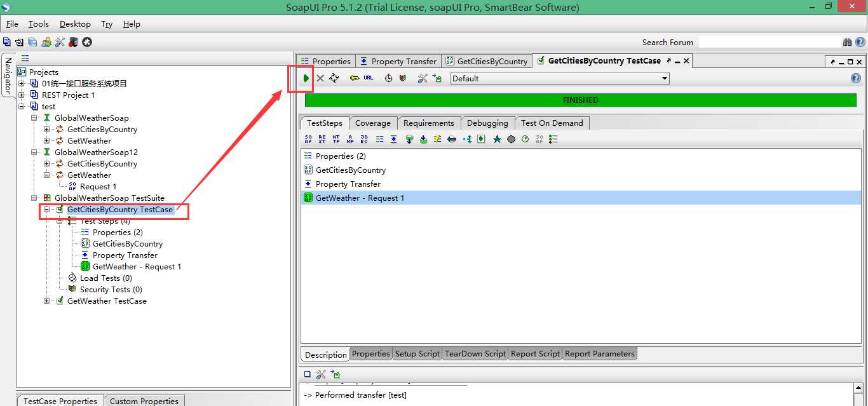Screen dimensions: 868x406
Task: Select Load Tests (0) in navigator tree
Action: [x=106, y=278]
